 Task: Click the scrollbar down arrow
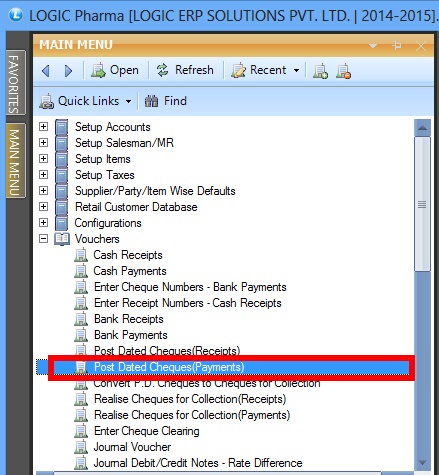pyautogui.click(x=422, y=463)
